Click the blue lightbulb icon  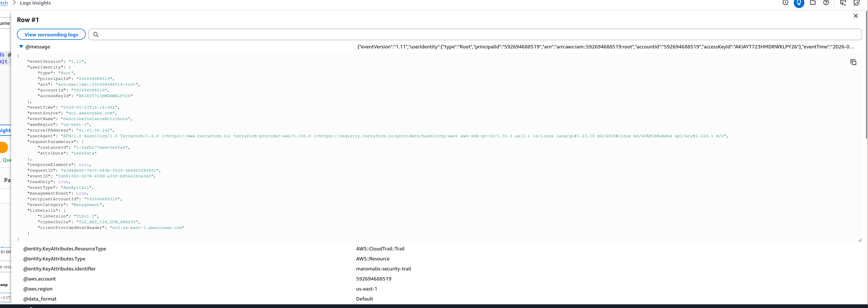point(799,3)
